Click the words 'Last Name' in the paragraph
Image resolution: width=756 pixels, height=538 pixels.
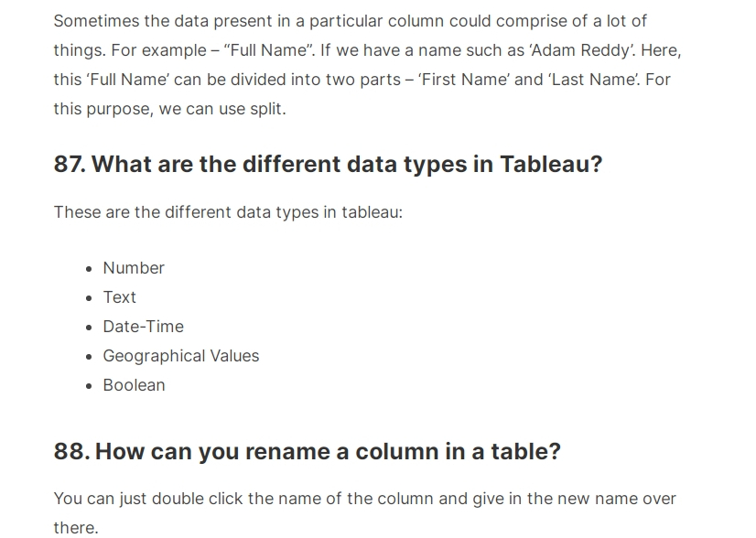[592, 80]
